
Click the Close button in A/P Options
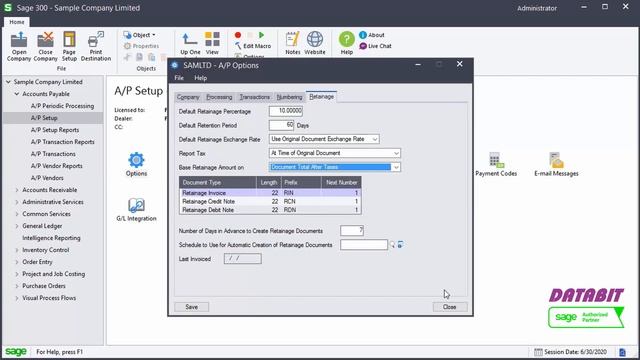(x=450, y=307)
